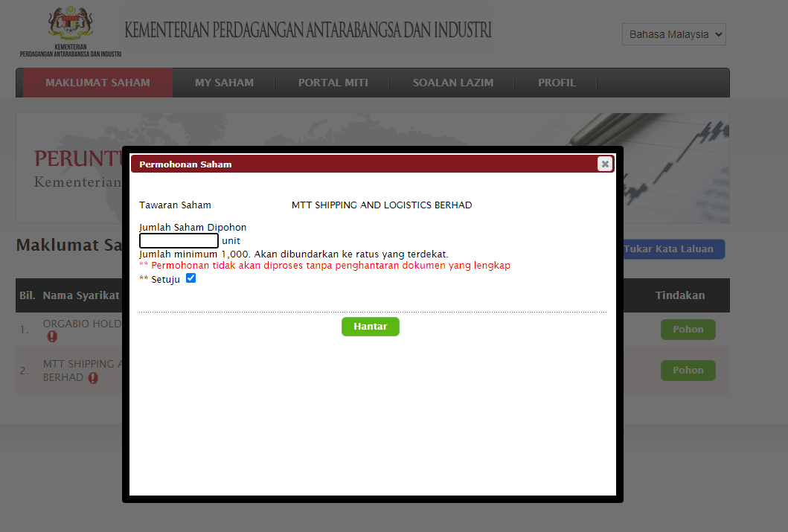The image size is (788, 532).
Task: Close the Permohonan Saham dialog
Action: (x=605, y=164)
